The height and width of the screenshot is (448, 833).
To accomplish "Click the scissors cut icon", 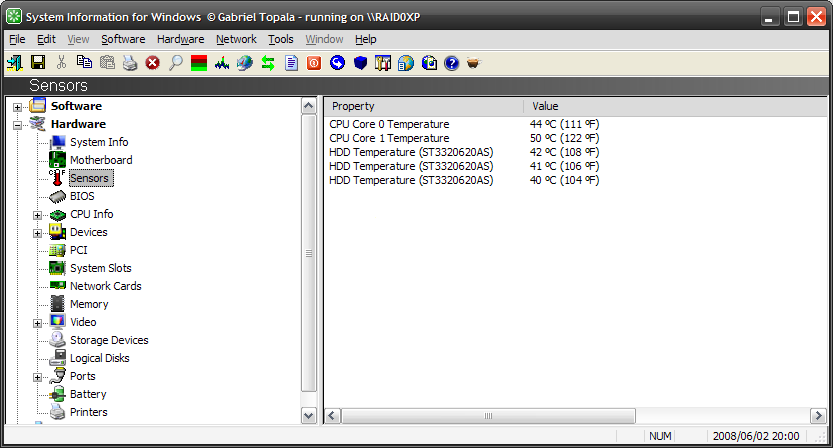I will pyautogui.click(x=61, y=63).
